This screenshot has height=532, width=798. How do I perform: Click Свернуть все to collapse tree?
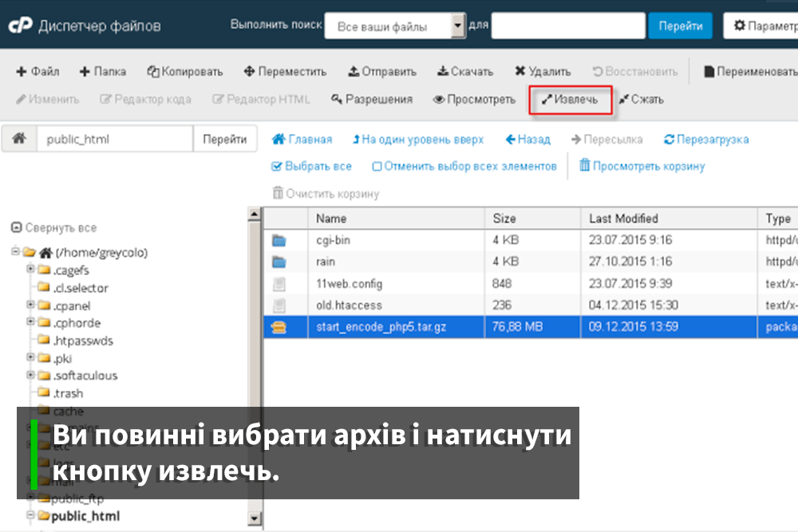coord(54,228)
